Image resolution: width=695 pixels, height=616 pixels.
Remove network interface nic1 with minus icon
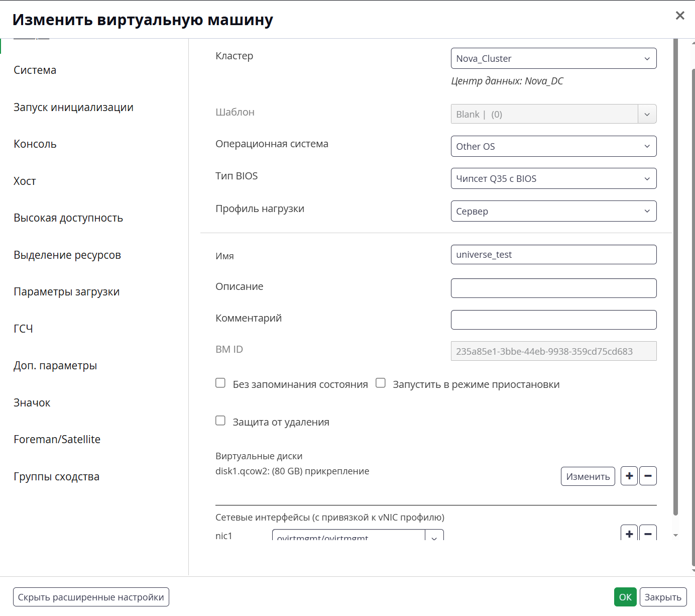pyautogui.click(x=648, y=533)
